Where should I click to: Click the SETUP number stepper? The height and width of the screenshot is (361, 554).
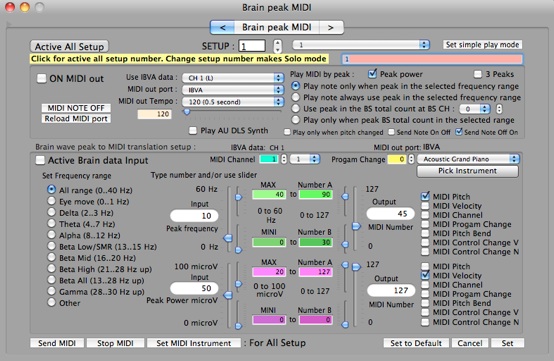click(x=278, y=46)
